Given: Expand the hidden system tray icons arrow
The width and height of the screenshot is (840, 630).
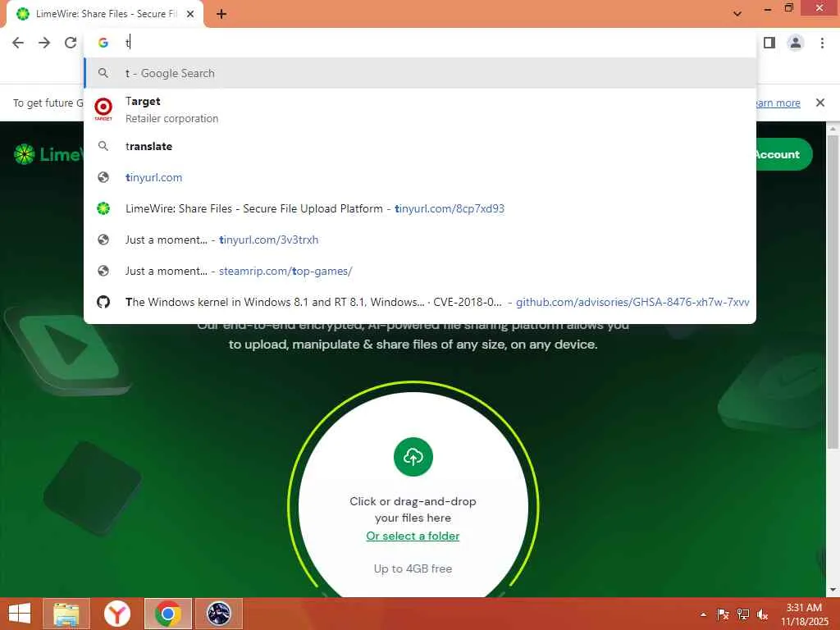Looking at the screenshot, I should pyautogui.click(x=703, y=614).
